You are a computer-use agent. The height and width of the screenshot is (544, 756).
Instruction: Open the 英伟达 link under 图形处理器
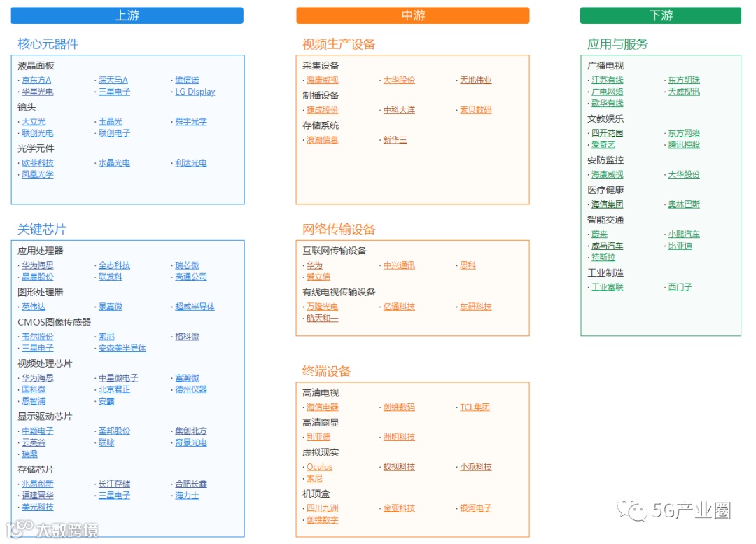click(34, 307)
